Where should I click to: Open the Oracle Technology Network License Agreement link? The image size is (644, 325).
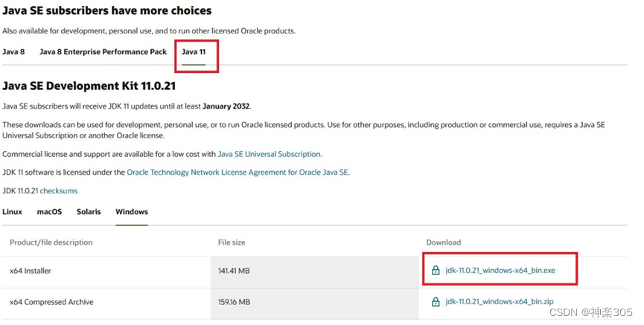click(x=237, y=173)
